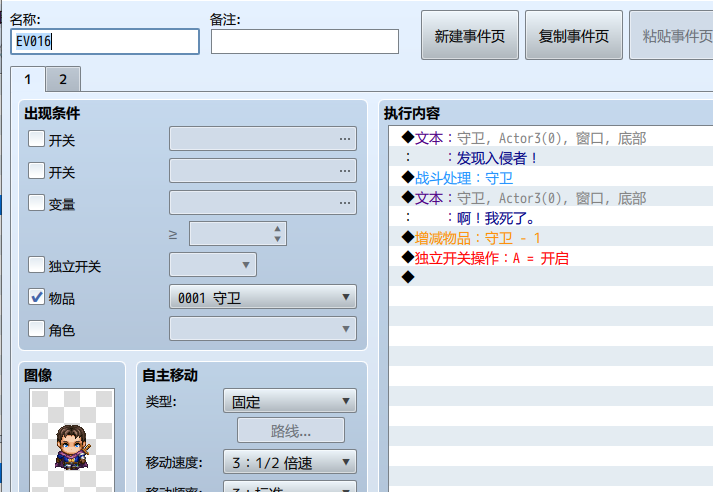This screenshot has width=713, height=492.
Task: Select the first 文本 command line
Action: 551,137
